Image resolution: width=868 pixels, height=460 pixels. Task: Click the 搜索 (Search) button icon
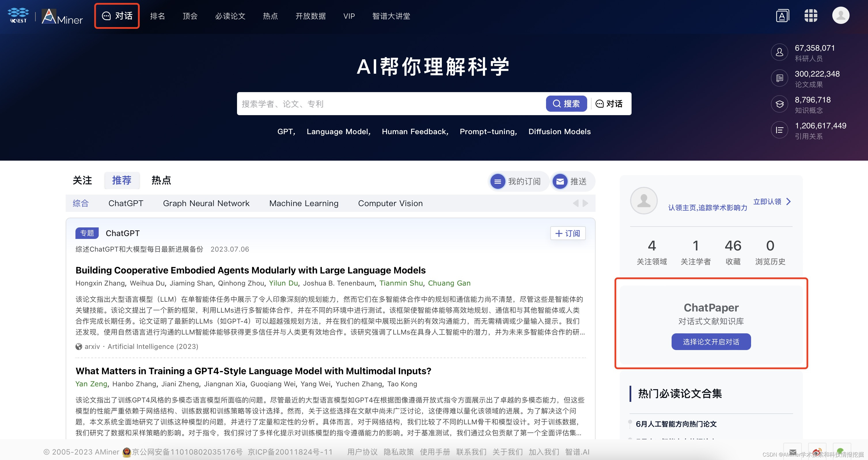567,104
